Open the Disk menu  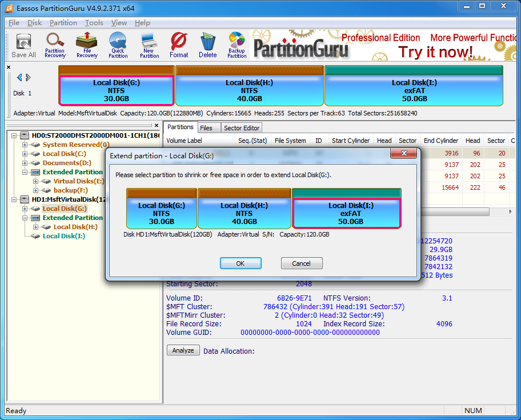(x=34, y=23)
